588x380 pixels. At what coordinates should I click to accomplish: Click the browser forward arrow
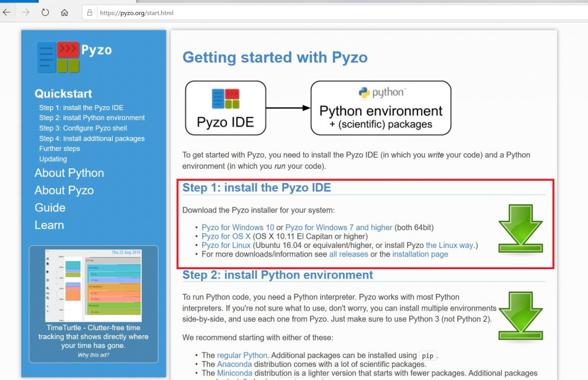click(25, 13)
